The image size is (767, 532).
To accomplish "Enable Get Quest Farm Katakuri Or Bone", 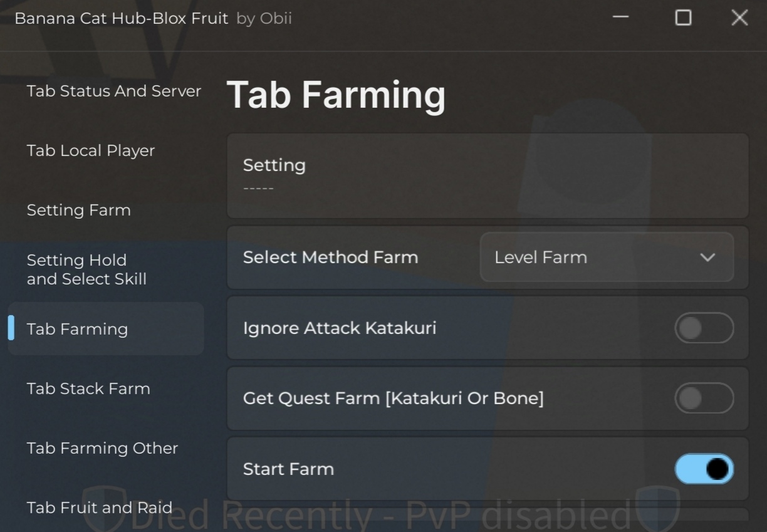I will [x=704, y=399].
